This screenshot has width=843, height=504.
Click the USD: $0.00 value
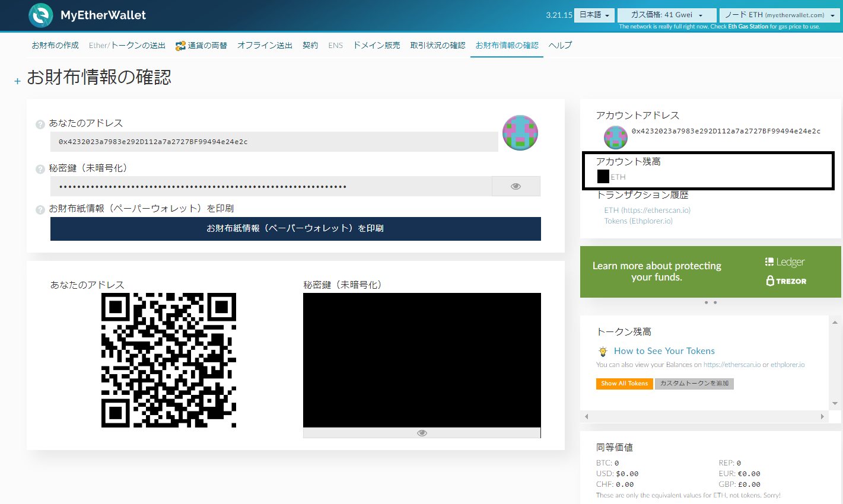pyautogui.click(x=618, y=474)
